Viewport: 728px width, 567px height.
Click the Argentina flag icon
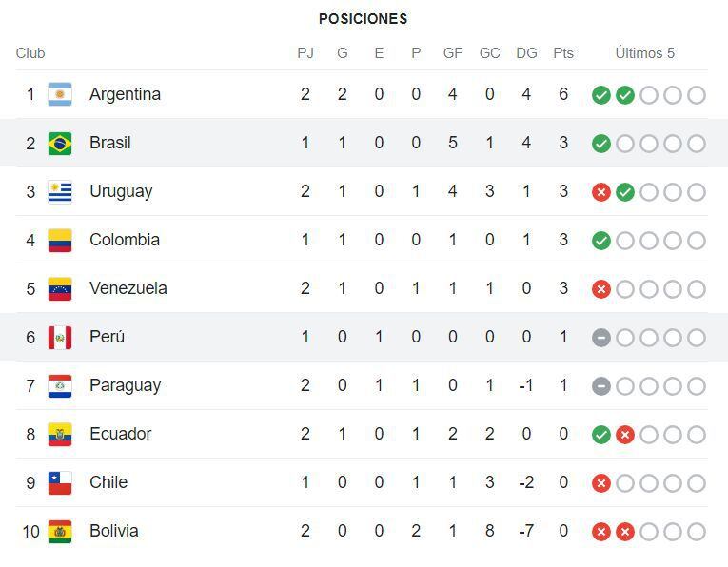click(60, 94)
